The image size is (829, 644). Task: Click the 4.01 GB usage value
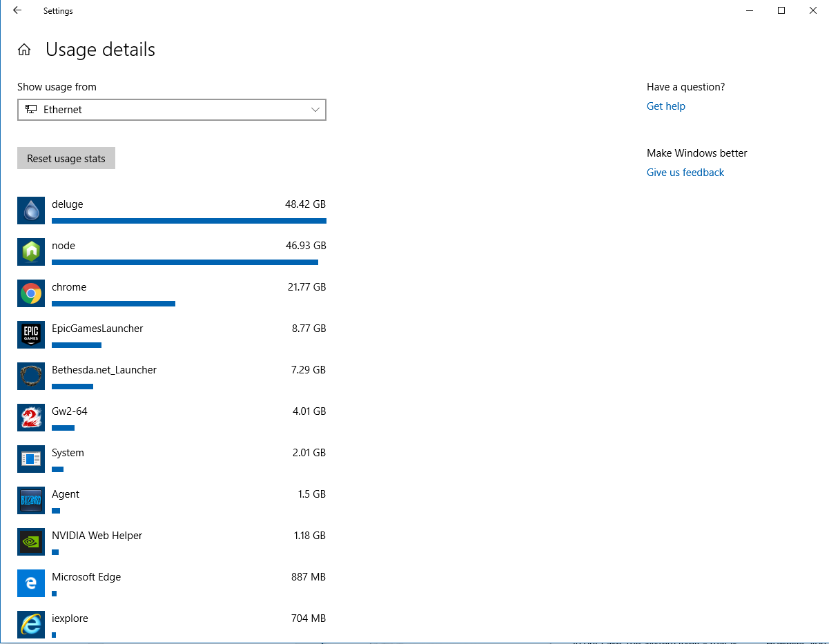click(309, 411)
